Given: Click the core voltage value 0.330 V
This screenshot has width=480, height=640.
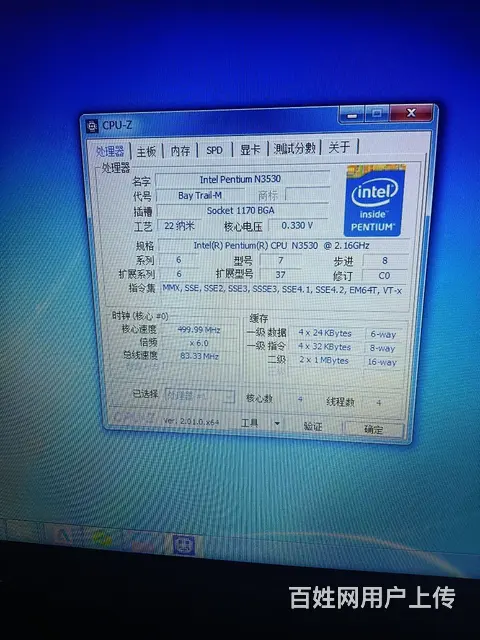Looking at the screenshot, I should (298, 226).
